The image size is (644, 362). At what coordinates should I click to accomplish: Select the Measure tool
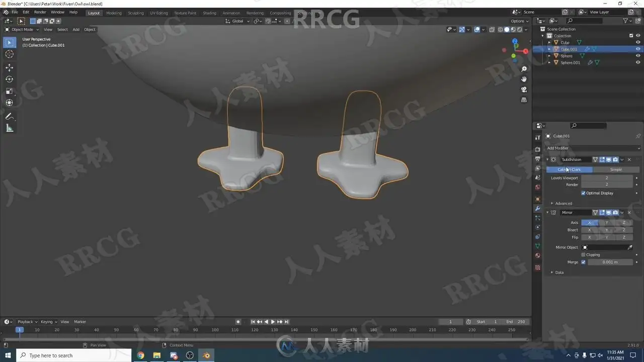pyautogui.click(x=10, y=128)
